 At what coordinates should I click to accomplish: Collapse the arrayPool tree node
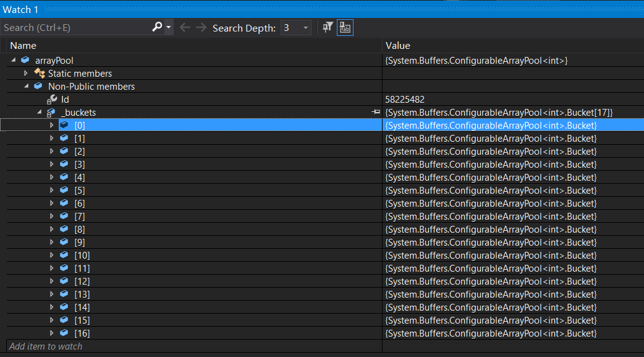tap(13, 60)
